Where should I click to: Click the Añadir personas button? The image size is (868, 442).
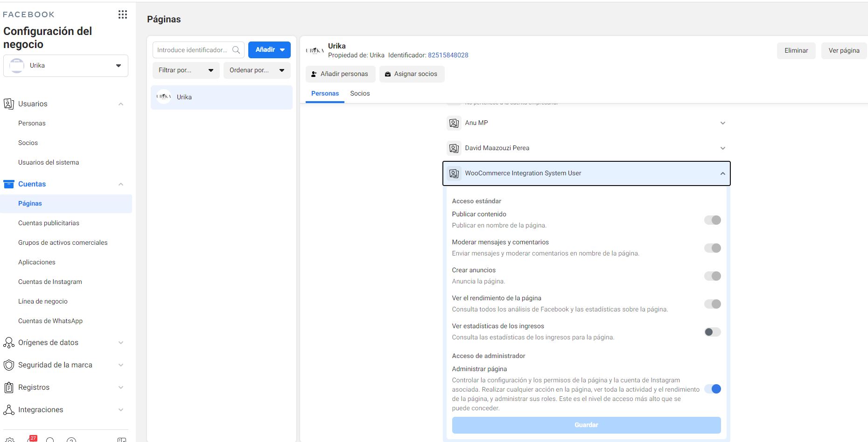click(340, 74)
